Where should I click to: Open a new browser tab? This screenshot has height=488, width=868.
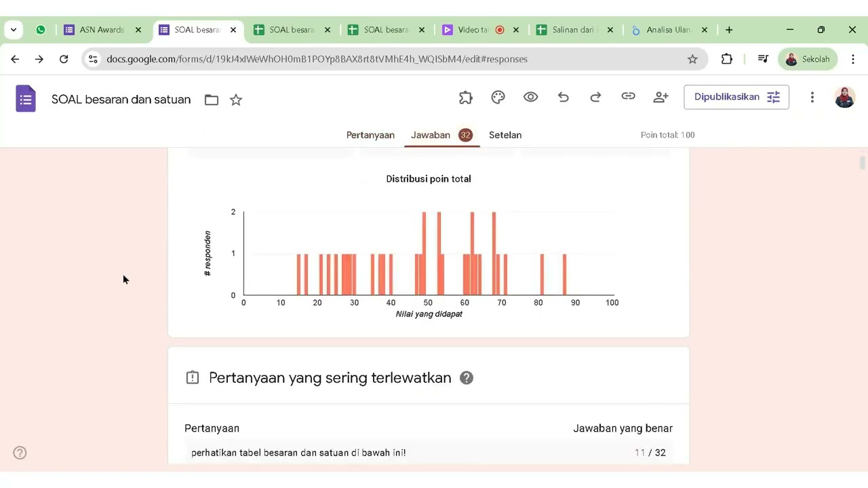click(729, 30)
